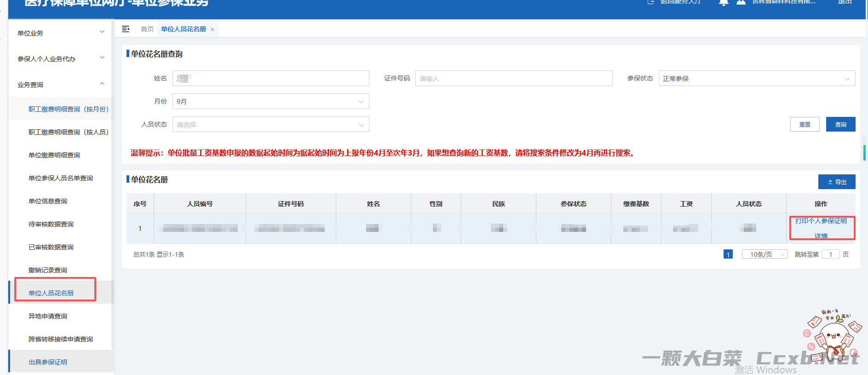Open the 月份 dropdown showing 9月
This screenshot has width=868, height=375.
270,102
